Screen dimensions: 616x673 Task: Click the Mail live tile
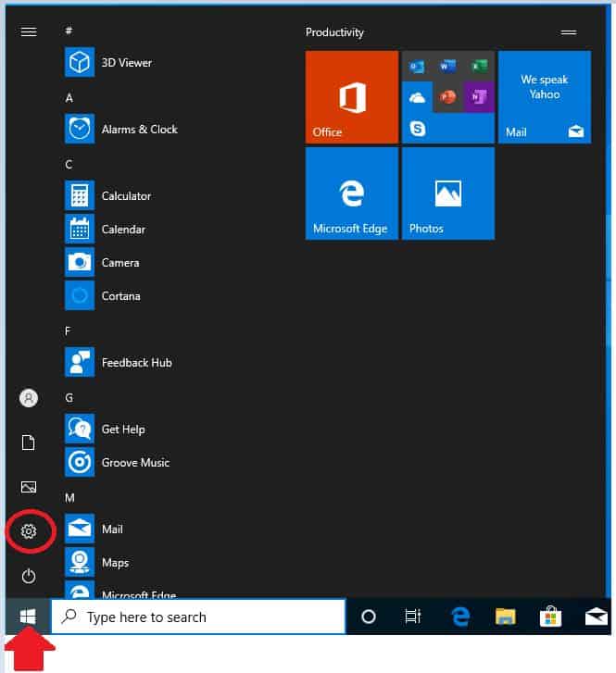(545, 97)
